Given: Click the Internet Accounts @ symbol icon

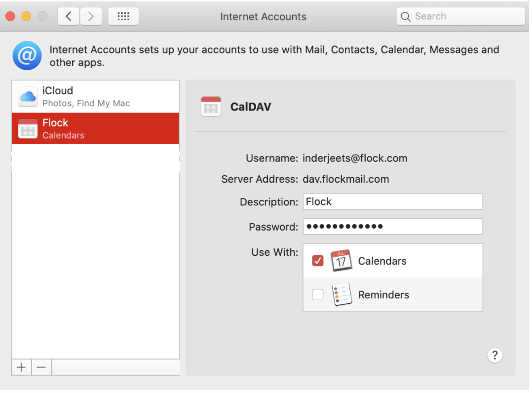Looking at the screenshot, I should (27, 55).
